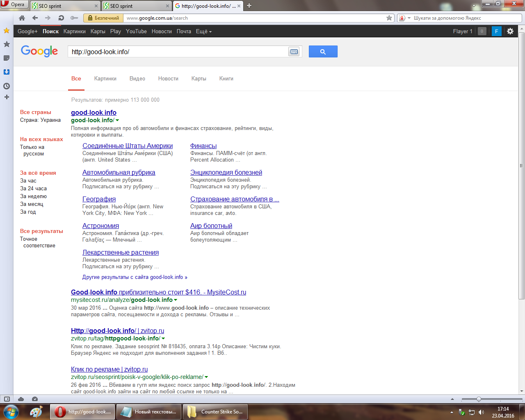Open the Windows Start menu
The image size is (525, 420).
(x=11, y=412)
